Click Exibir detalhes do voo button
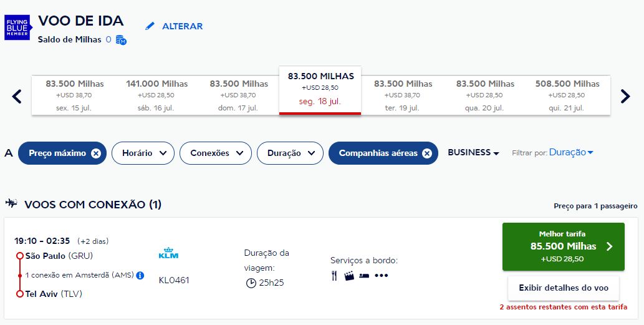The image size is (644, 325). (x=563, y=288)
